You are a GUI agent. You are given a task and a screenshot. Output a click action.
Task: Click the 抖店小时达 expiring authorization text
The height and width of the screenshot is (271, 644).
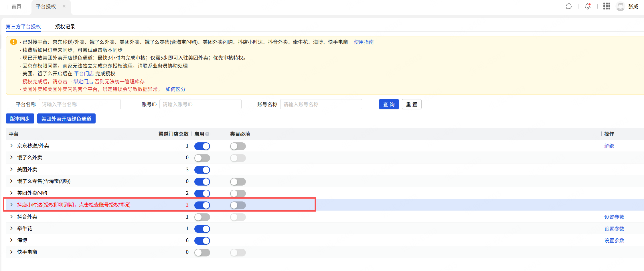[x=74, y=205]
